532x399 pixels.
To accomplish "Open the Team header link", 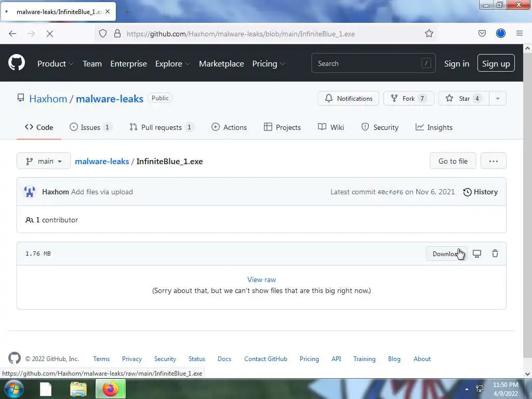I will [x=92, y=64].
